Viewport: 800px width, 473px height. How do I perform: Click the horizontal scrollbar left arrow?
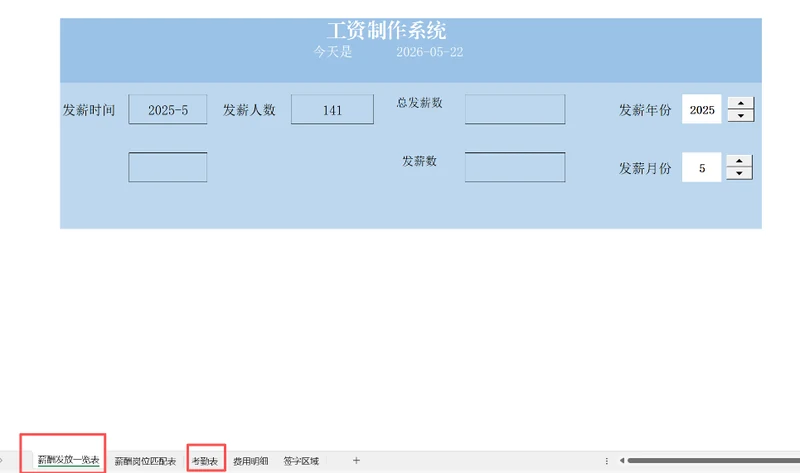click(622, 461)
